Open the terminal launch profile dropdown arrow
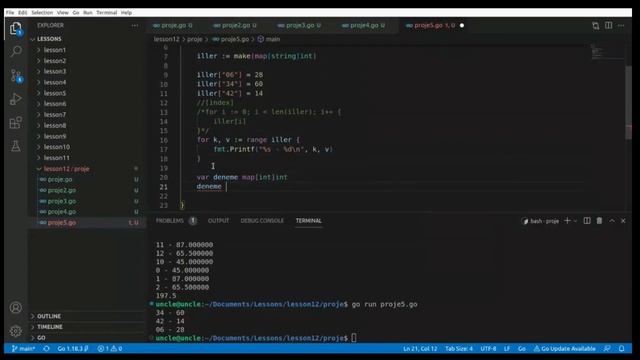640x360 pixels. coord(576,221)
